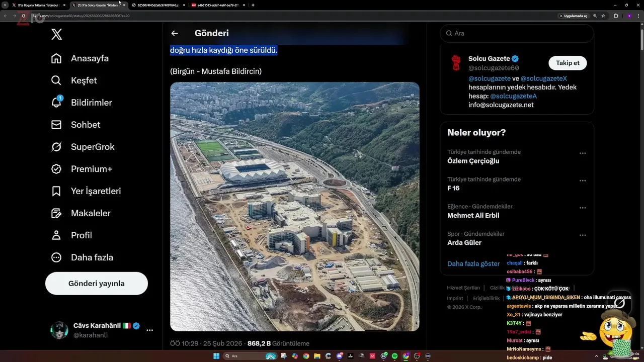Open the Arda Güler trend
Viewport: 644px width, 362px height.
(464, 242)
